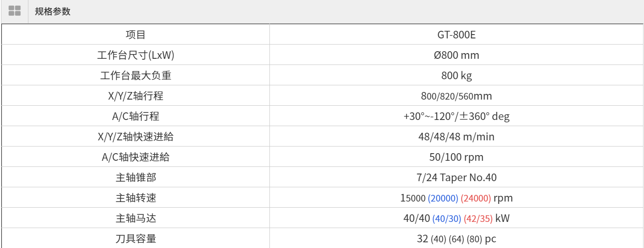Viewport: 644px width, 248px height.
Task: Click the red (24000) spindle speed option
Action: tap(475, 198)
